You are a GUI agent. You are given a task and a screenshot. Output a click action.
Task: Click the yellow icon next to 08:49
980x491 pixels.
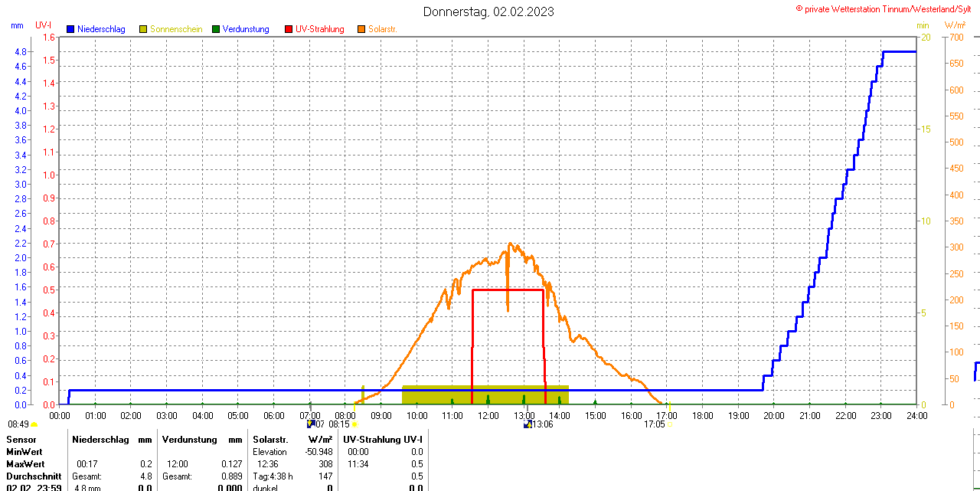click(x=34, y=424)
